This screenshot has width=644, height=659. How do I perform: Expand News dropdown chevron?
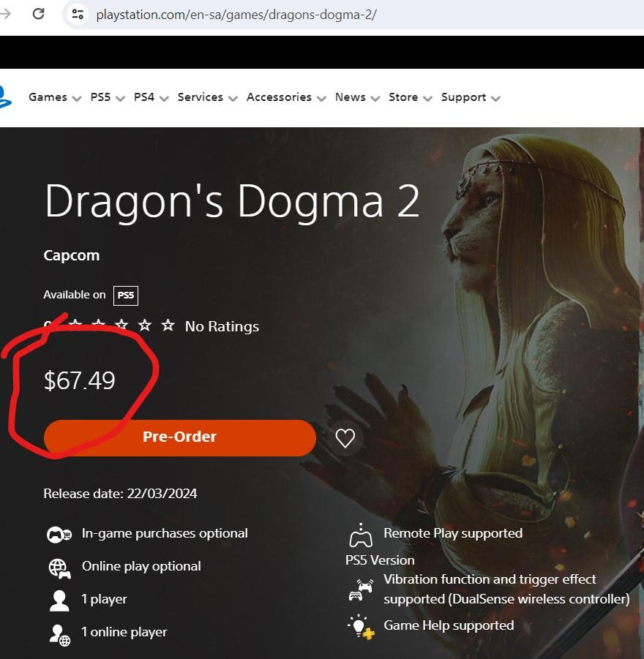point(375,99)
